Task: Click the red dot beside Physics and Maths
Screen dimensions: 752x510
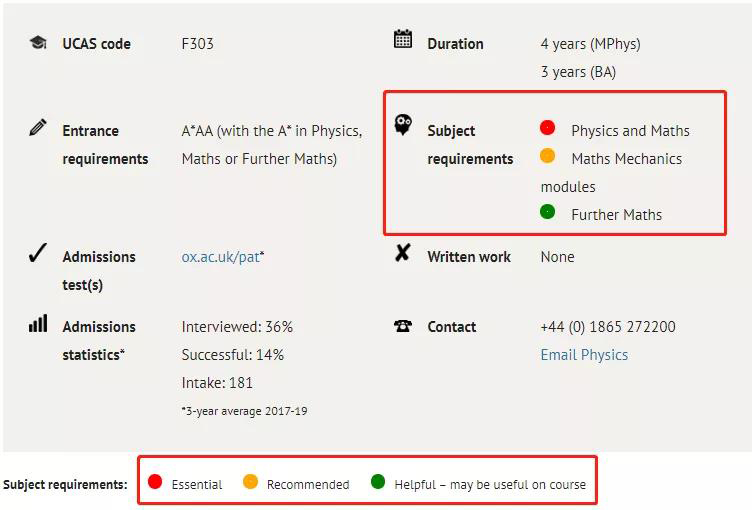Action: tap(547, 128)
